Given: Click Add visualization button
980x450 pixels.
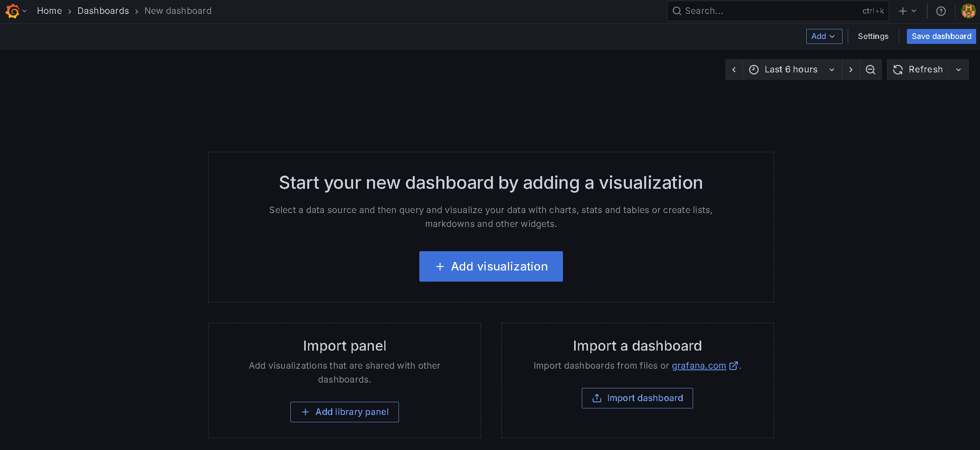Looking at the screenshot, I should click(x=491, y=266).
